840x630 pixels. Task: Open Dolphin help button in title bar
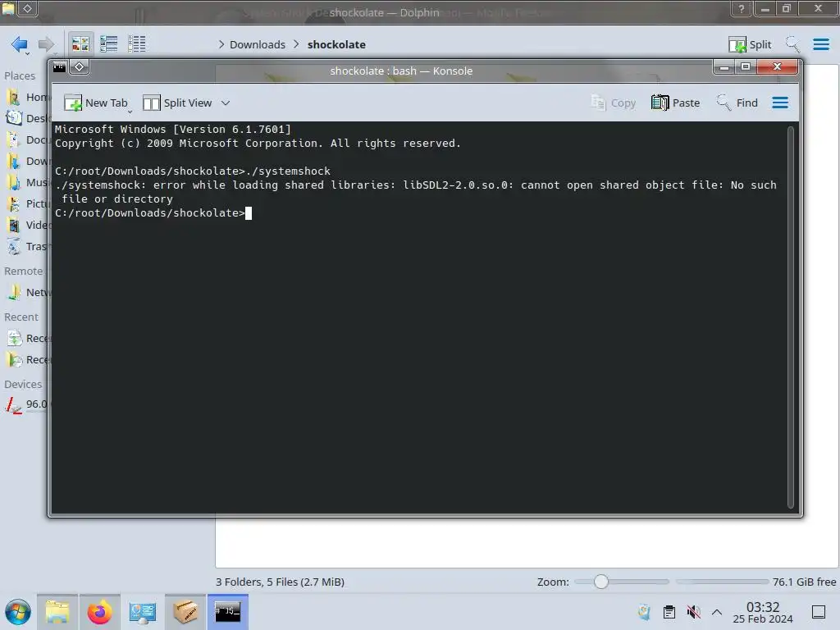742,8
